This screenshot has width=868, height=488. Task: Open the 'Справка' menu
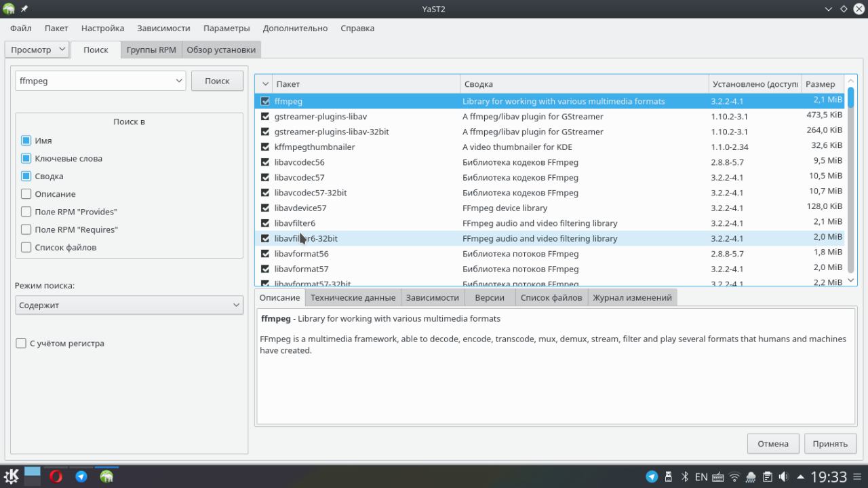(357, 28)
